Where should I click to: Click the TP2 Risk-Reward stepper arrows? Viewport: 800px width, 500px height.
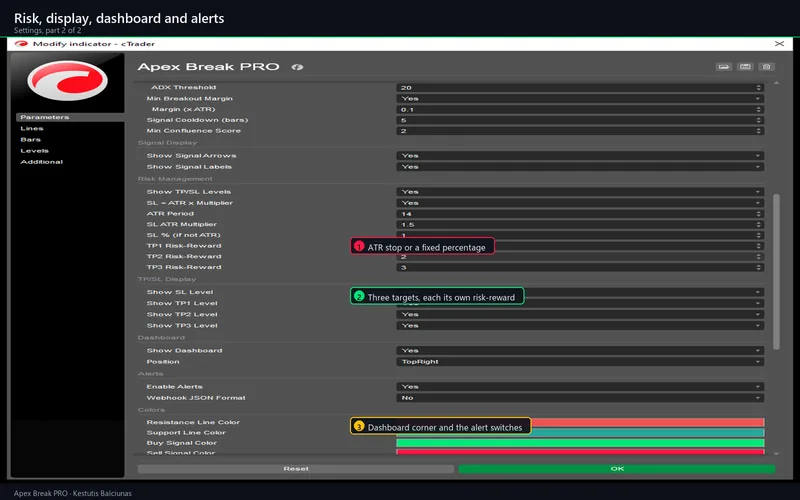pos(759,257)
